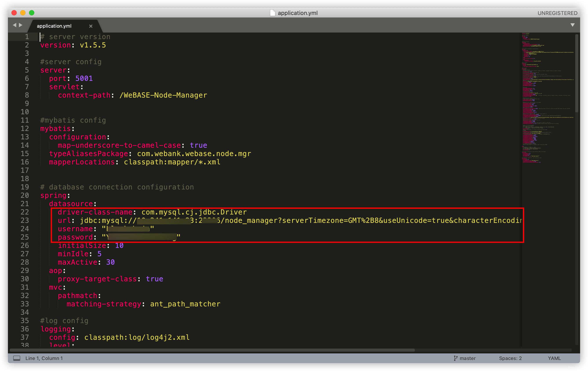Click the yellow minimize window button
The height and width of the screenshot is (371, 588).
[23, 13]
